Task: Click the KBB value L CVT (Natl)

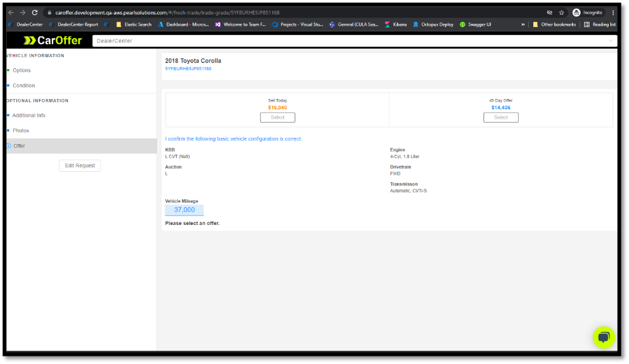Action: pyautogui.click(x=178, y=157)
